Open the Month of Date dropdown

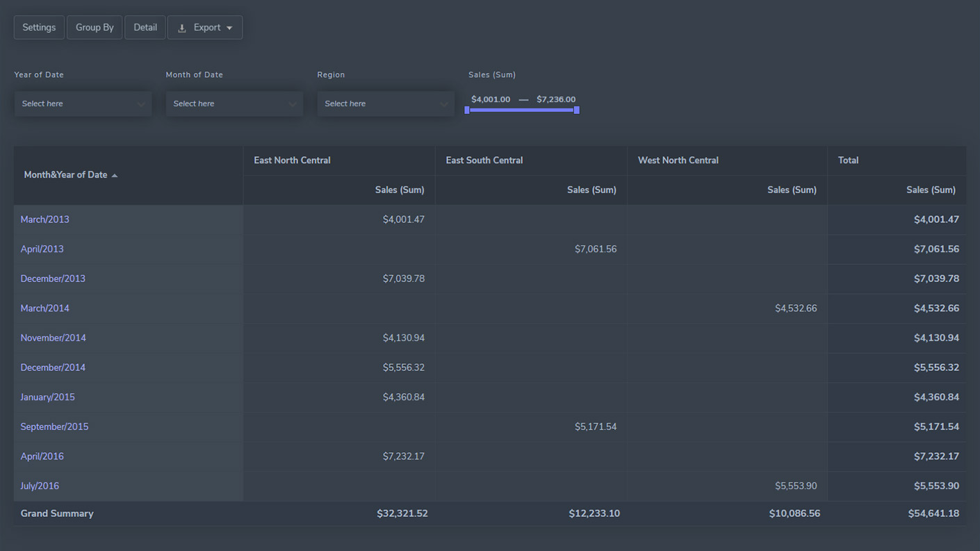234,104
